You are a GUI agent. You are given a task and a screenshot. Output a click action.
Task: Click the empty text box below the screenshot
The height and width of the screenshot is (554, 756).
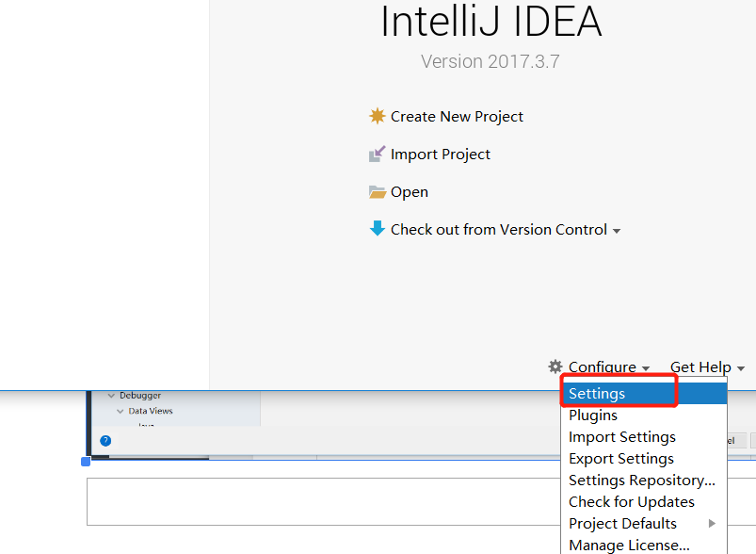[x=324, y=501]
